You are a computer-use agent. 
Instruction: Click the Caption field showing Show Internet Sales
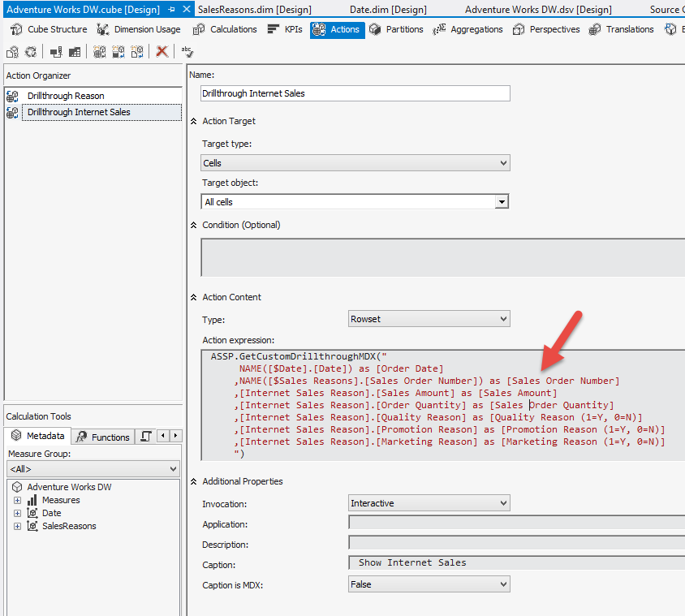pos(517,563)
